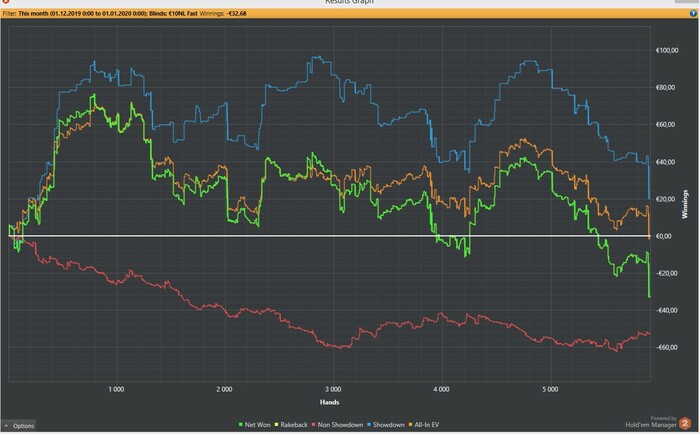
Task: Click the 5 000 hands axis label
Action: [x=550, y=389]
